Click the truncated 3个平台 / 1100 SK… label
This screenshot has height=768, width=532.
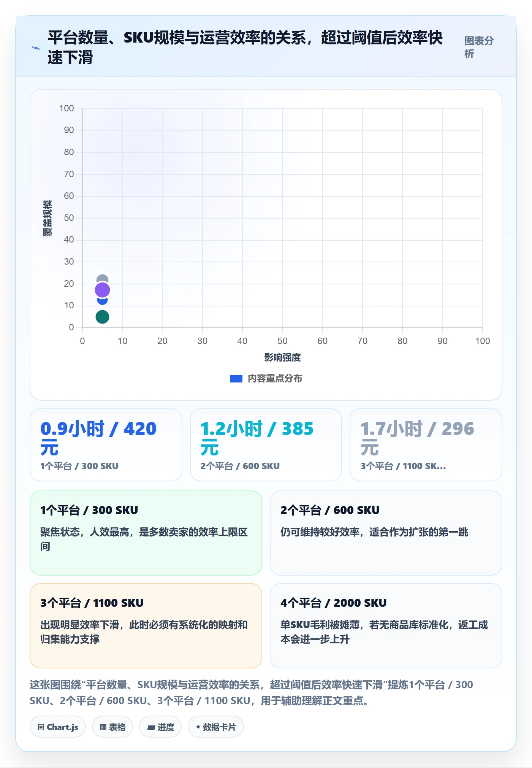pos(403,466)
